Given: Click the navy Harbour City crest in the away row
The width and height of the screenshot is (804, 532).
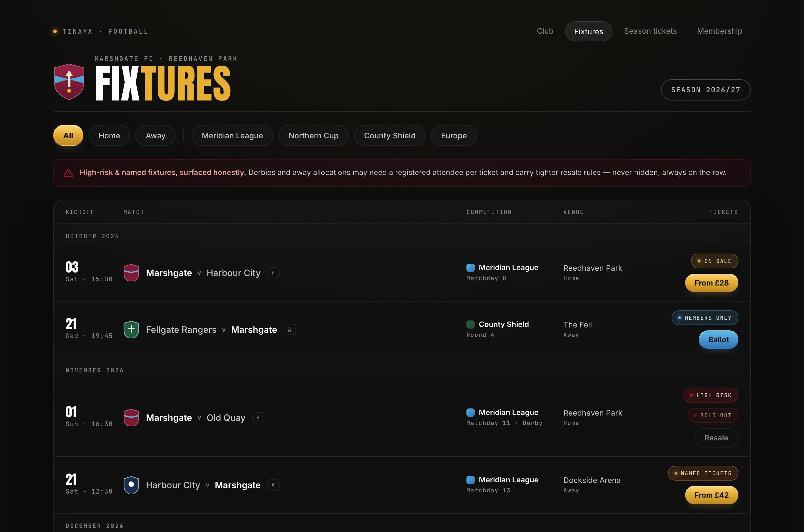Looking at the screenshot, I should pos(131,485).
